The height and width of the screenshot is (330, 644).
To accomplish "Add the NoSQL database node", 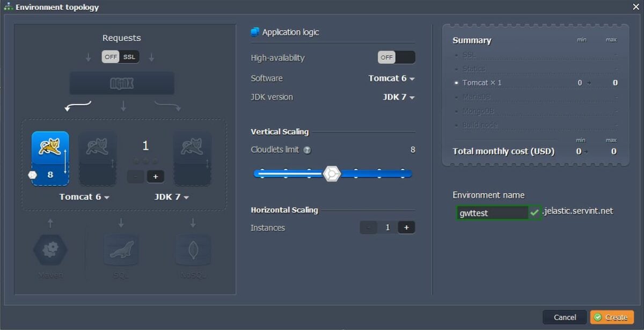I will click(x=193, y=250).
